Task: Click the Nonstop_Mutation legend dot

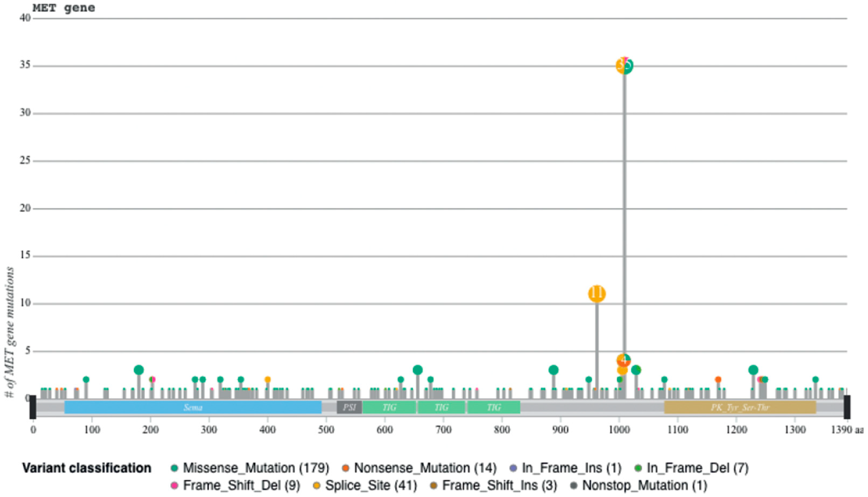Action: click(x=574, y=485)
